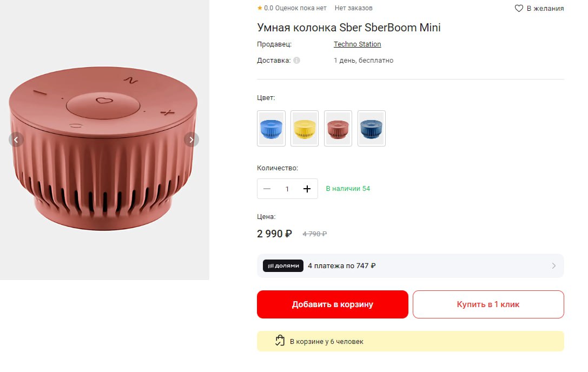
Task: Click Купить в 1 клик button
Action: click(x=488, y=304)
